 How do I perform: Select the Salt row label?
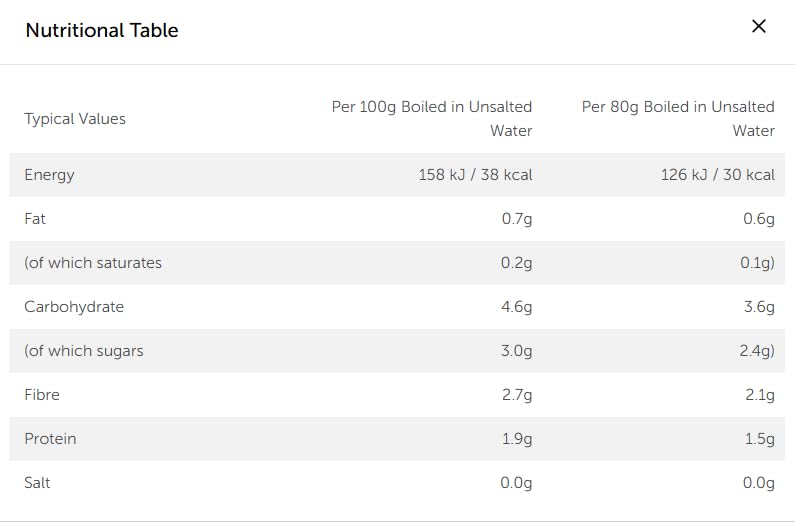37,483
